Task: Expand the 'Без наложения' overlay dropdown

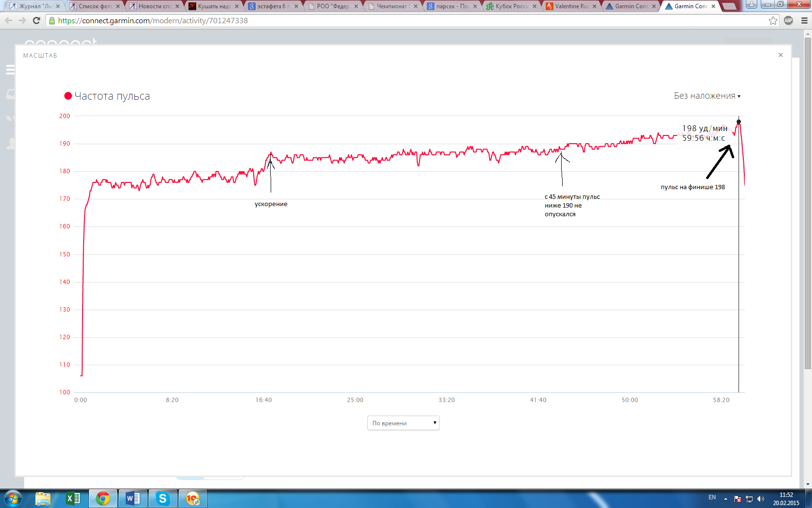Action: pos(707,96)
